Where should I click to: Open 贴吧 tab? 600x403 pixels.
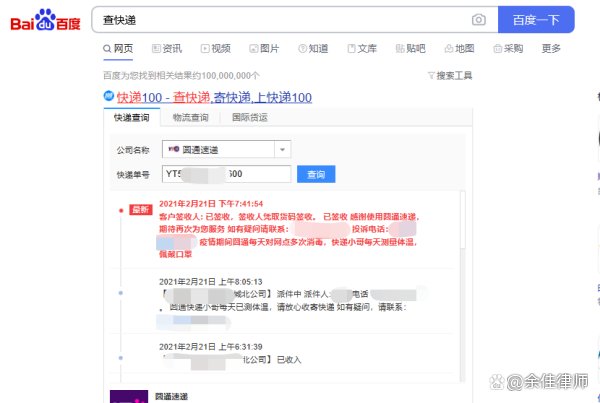411,49
